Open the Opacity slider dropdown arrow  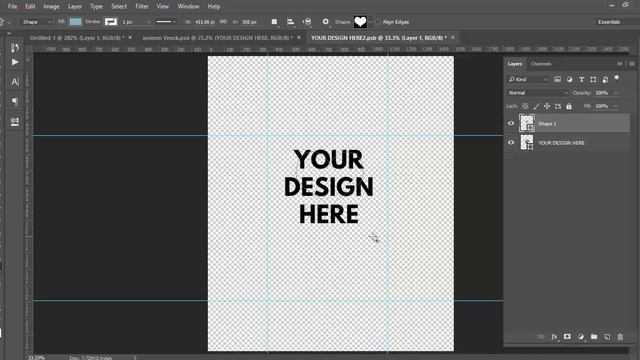pyautogui.click(x=616, y=93)
